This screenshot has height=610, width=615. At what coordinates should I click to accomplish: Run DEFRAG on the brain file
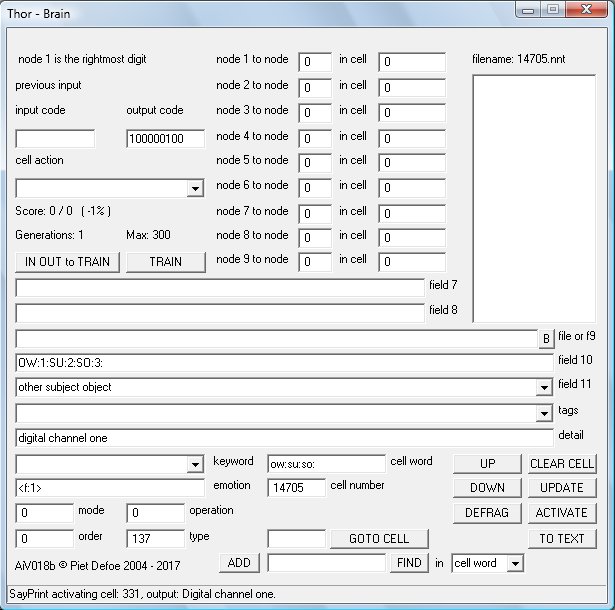tap(487, 513)
